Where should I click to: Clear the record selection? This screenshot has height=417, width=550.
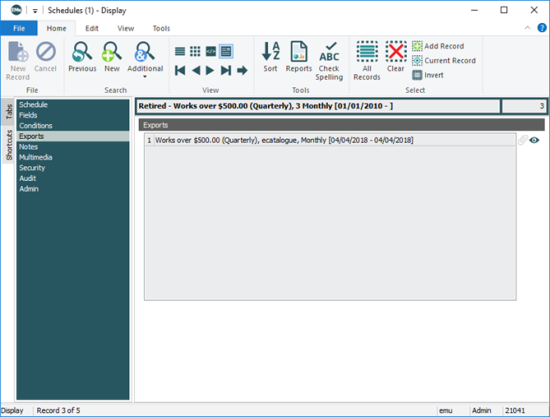(396, 56)
